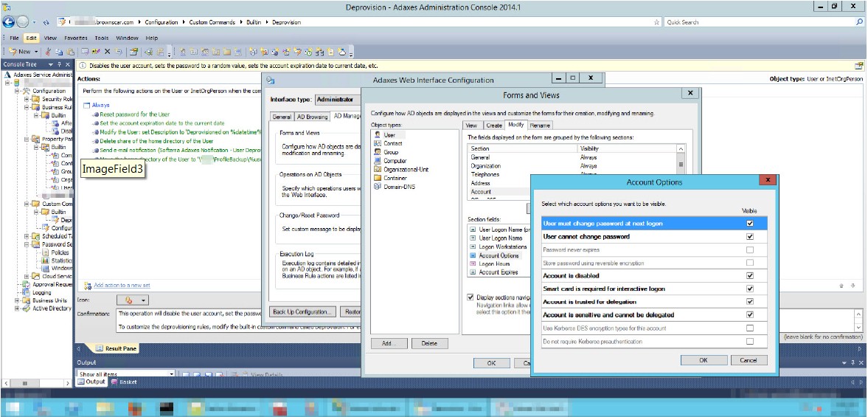Click the Console Tree horizontal scrollbar
Image resolution: width=868 pixels, height=417 pixels.
pyautogui.click(x=37, y=382)
